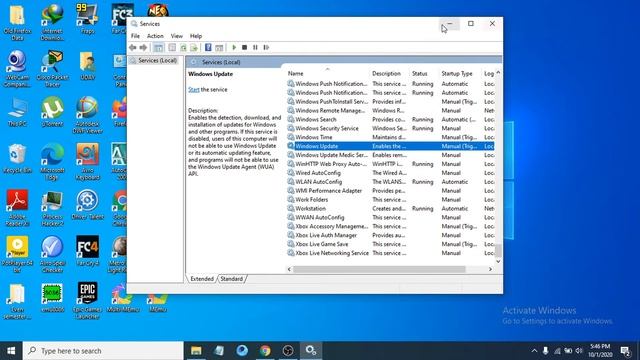Click the services list scroll-down arrow

click(x=498, y=262)
